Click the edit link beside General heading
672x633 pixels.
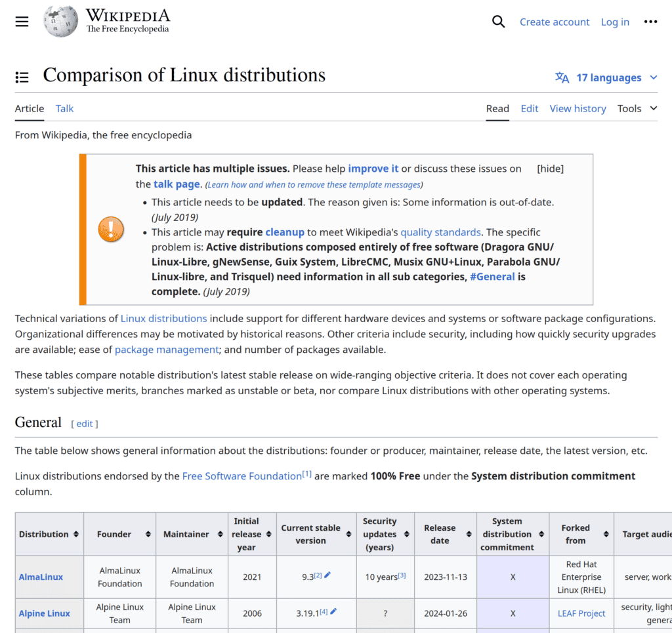[85, 424]
